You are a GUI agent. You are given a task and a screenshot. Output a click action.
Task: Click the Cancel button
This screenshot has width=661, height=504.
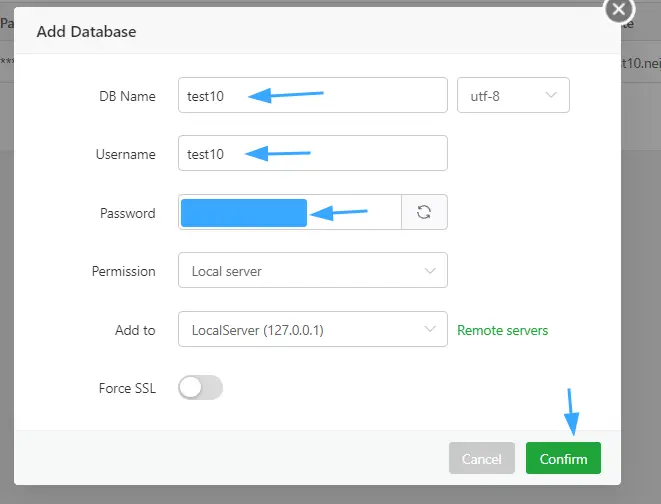pos(481,459)
